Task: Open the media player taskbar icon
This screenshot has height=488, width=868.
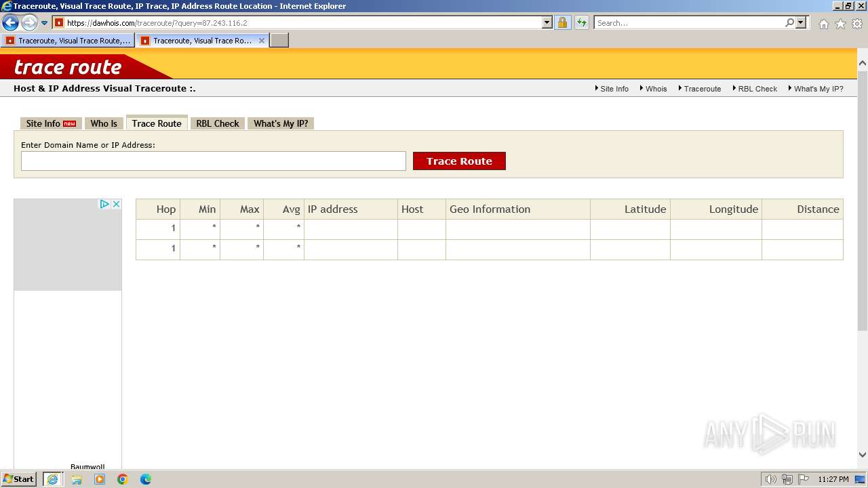Action: pos(100,479)
